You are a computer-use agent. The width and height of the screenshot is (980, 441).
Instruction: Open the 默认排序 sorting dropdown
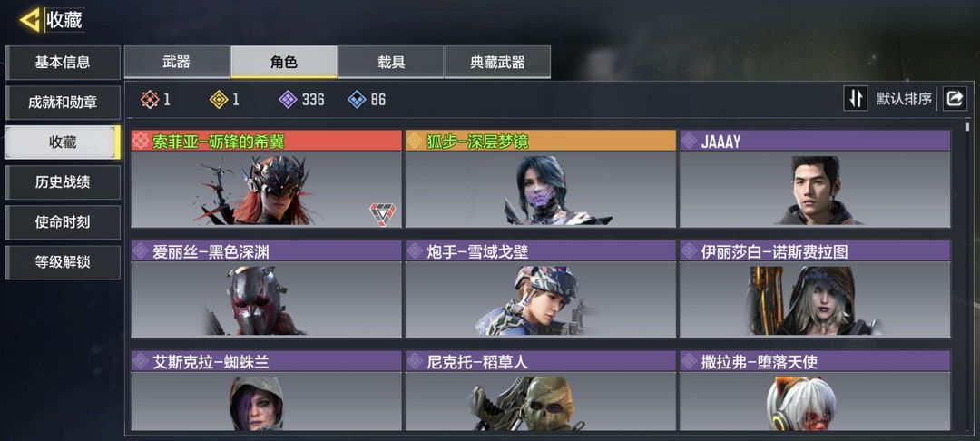click(x=904, y=99)
